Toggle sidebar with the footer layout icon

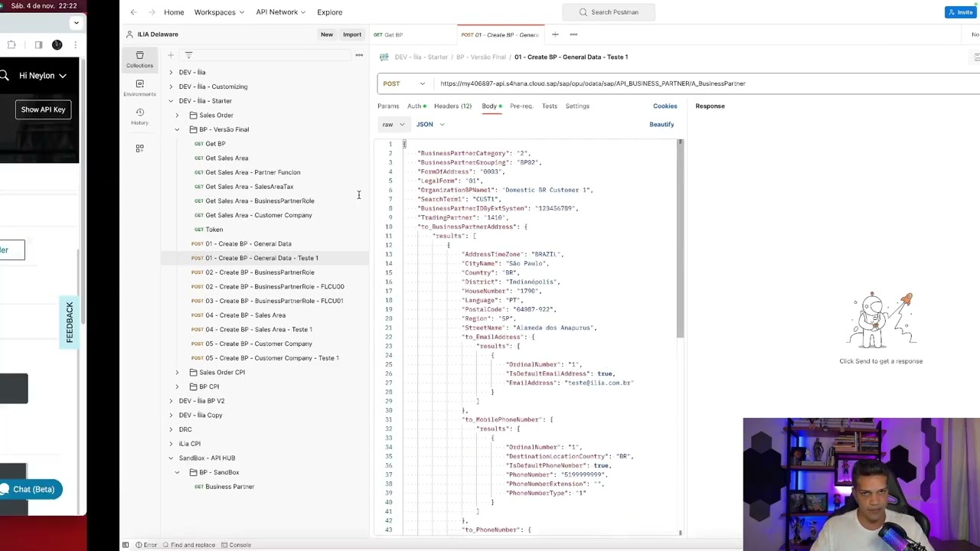tap(126, 545)
